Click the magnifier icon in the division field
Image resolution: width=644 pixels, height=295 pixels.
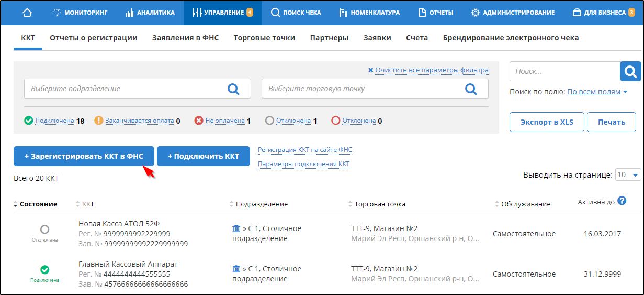click(233, 89)
